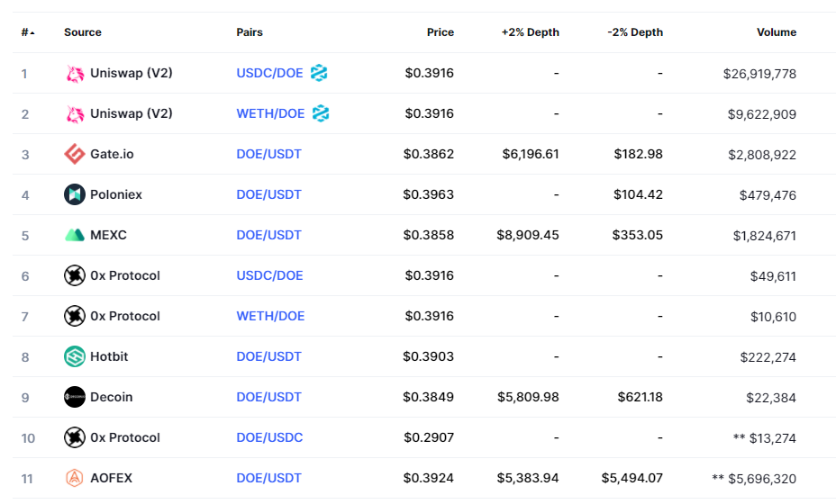The height and width of the screenshot is (504, 836).
Task: Select the Uniswap (V2) name in row 1
Action: pyautogui.click(x=132, y=73)
